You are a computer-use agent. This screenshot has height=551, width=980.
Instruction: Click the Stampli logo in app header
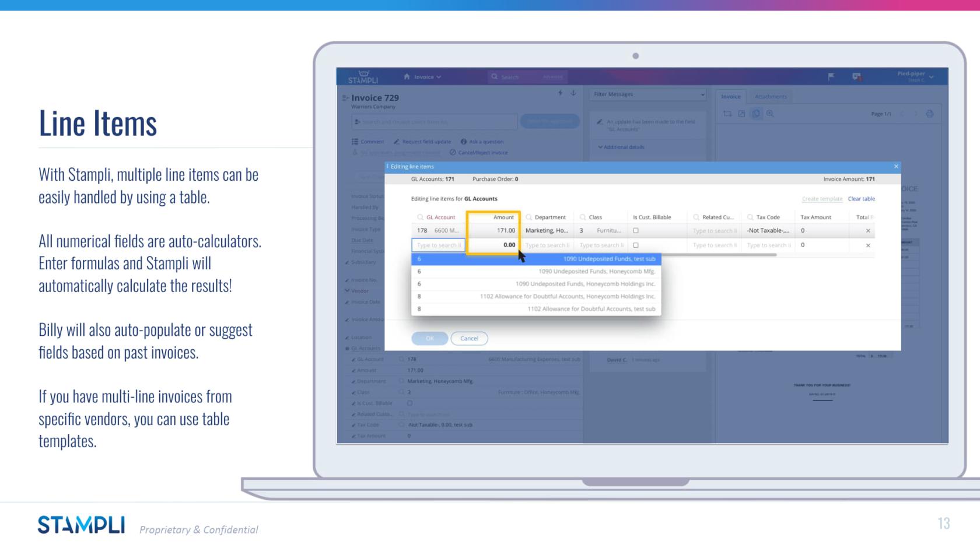click(363, 77)
